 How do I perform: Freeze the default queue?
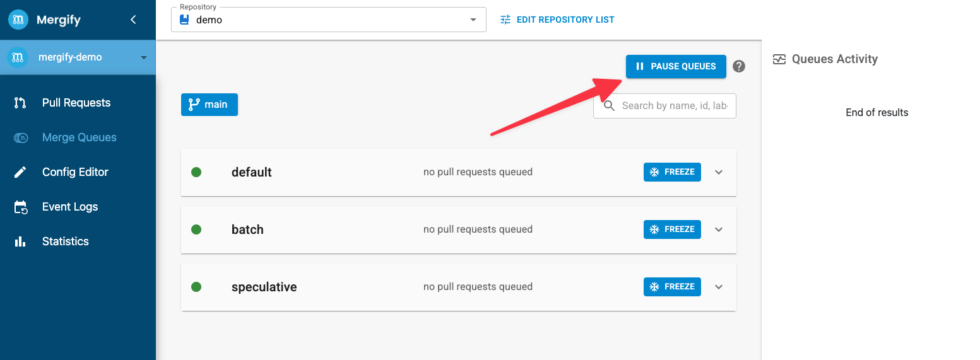(672, 172)
